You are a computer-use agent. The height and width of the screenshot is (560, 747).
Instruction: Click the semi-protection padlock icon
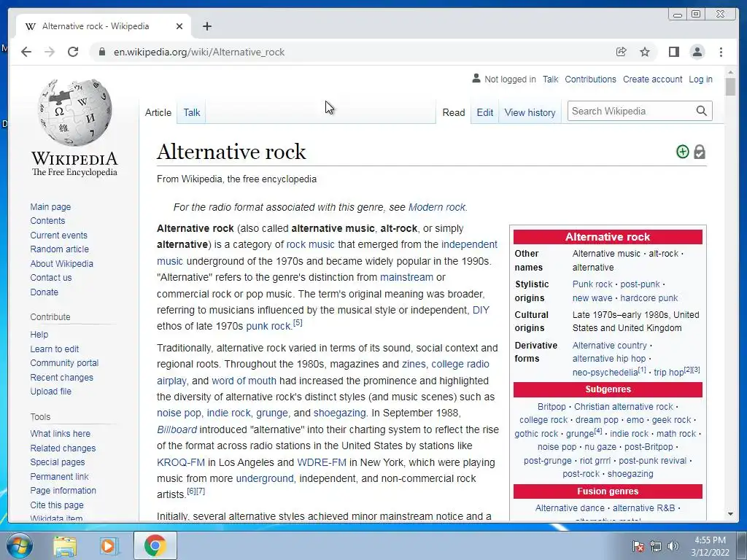(700, 152)
